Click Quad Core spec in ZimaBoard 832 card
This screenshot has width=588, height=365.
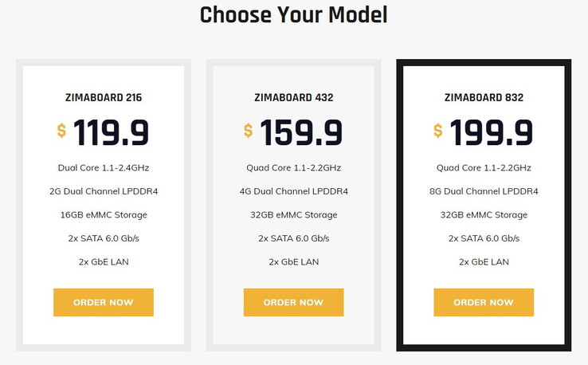pyautogui.click(x=484, y=168)
